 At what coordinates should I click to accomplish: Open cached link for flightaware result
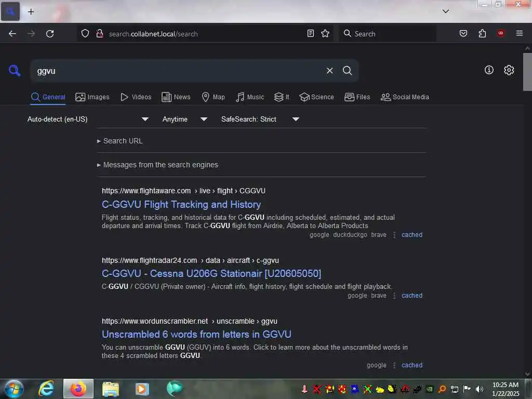(412, 235)
